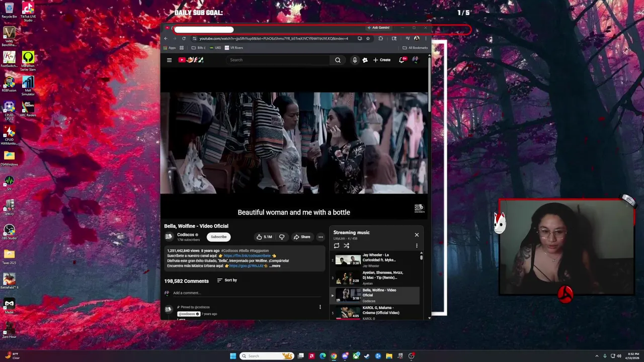Open the YouTube Create menu

(382, 60)
